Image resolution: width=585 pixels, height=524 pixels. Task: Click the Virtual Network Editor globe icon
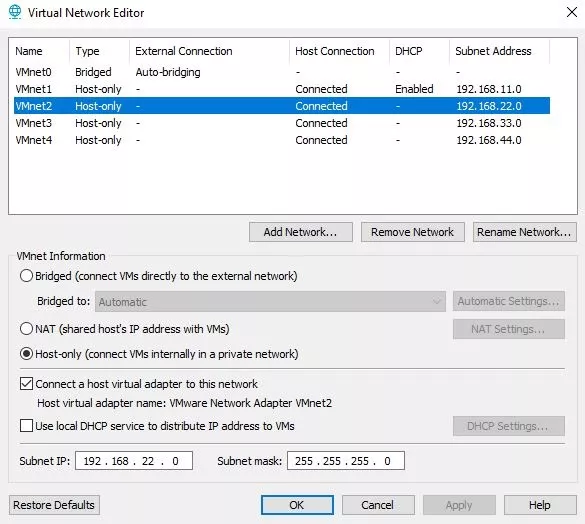click(x=15, y=12)
